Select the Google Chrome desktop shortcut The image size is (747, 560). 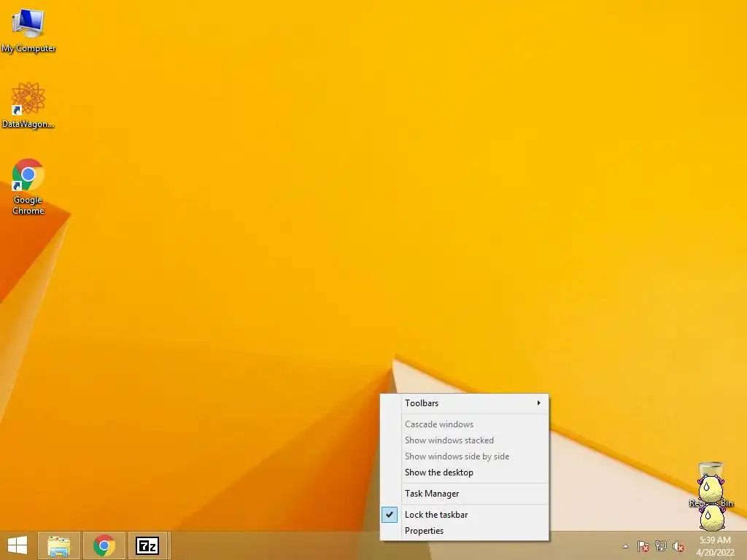[x=28, y=187]
